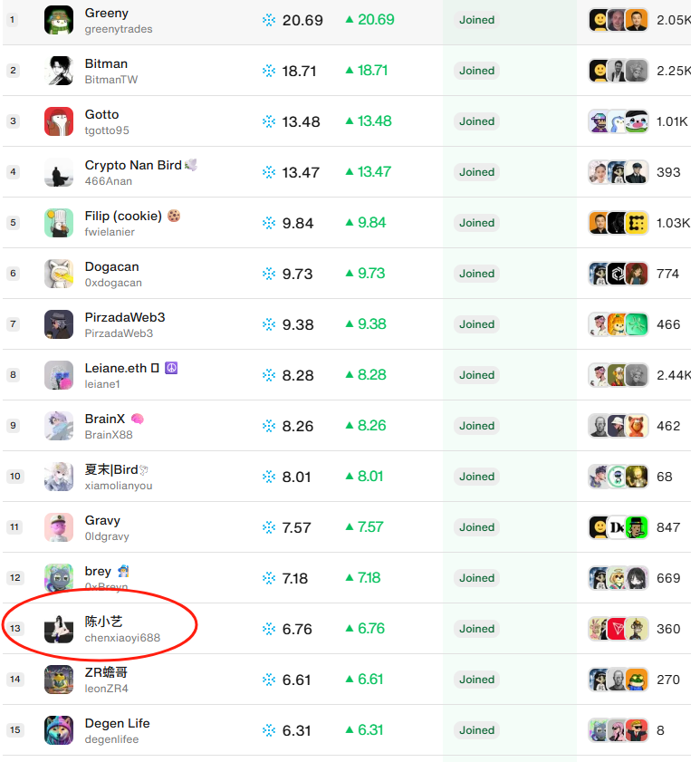Click follower avatars beside 847 in Gravy's row
Screen dimensions: 700x762
coord(618,527)
